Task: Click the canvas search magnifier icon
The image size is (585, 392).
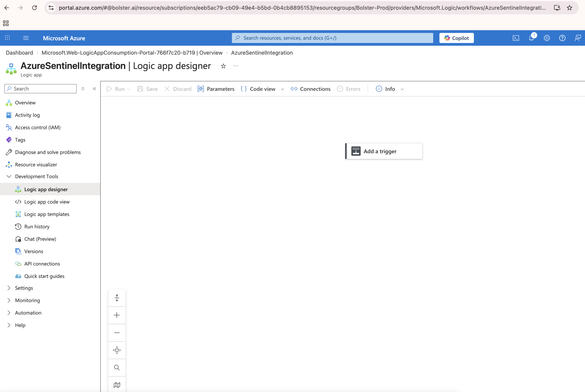Action: tap(117, 368)
